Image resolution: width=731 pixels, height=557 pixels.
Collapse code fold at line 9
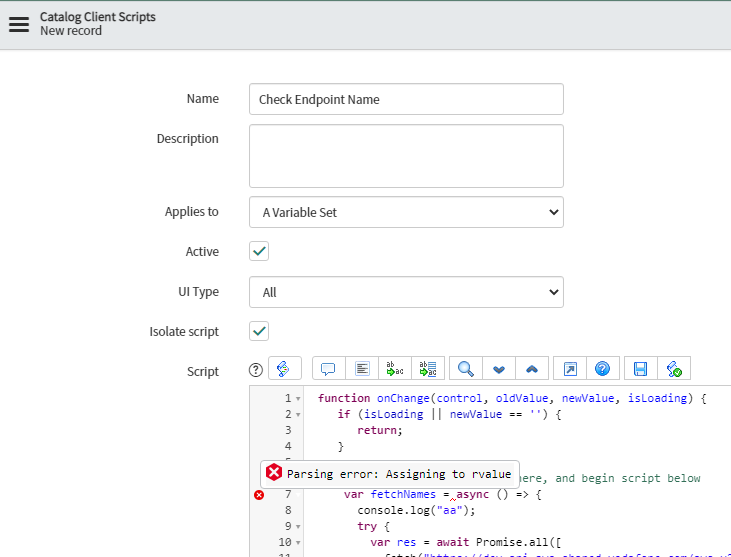tap(298, 527)
